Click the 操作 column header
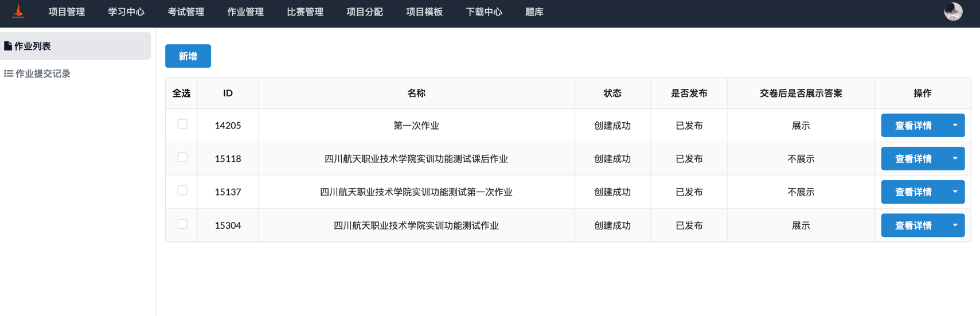980x316 pixels. [923, 93]
